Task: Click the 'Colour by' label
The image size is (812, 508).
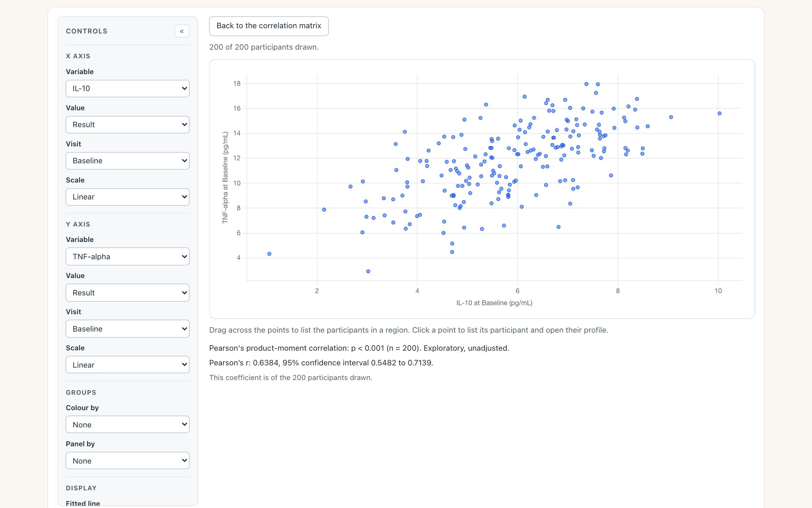Action: 82,408
